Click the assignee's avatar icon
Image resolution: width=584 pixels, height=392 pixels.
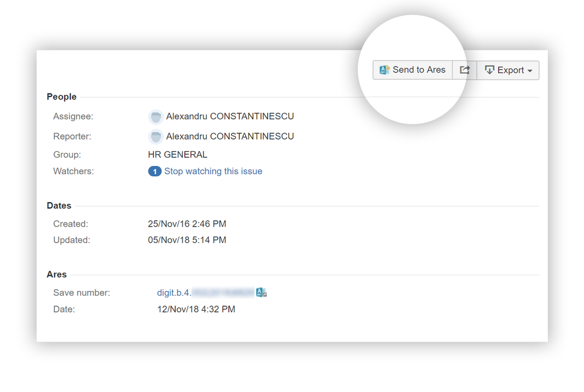[x=155, y=116]
